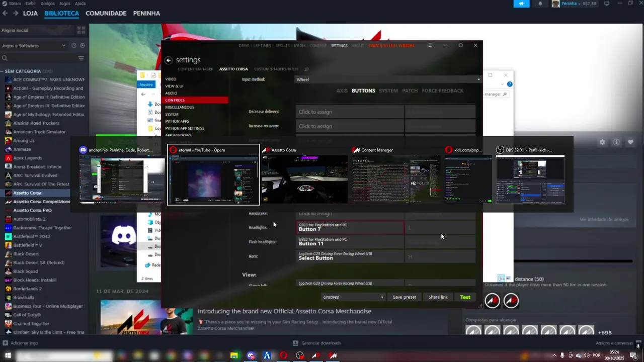Switch to the Assetto Corsa game thumbnail
The height and width of the screenshot is (362, 644).
305,175
